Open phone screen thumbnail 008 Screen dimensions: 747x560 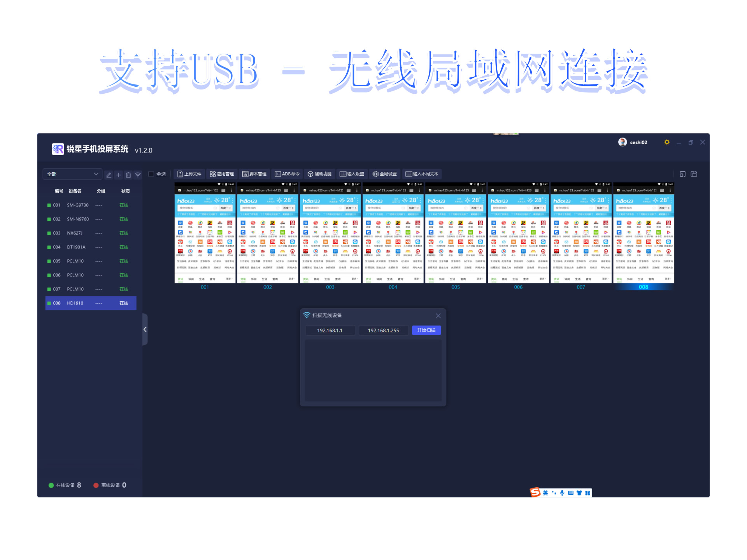coord(644,233)
